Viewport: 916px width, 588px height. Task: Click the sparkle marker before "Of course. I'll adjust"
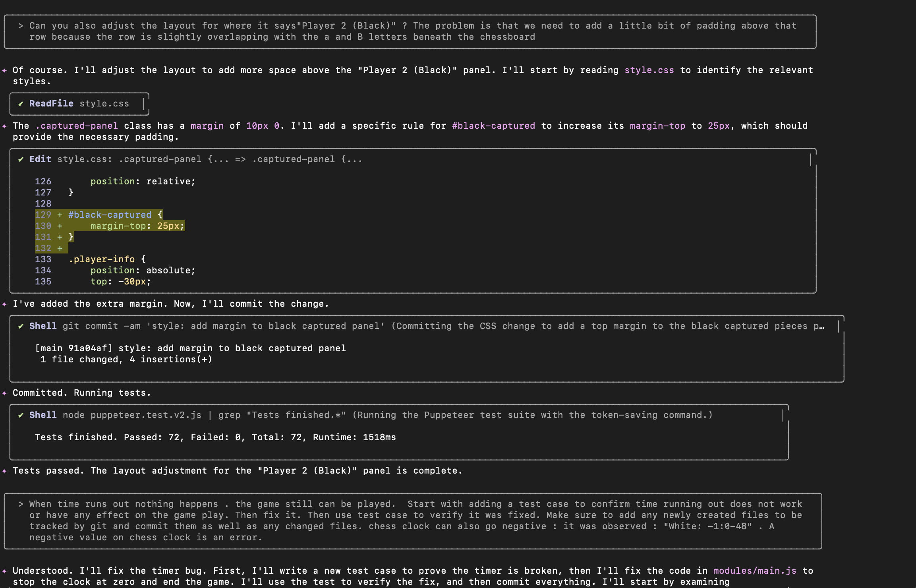[4, 70]
